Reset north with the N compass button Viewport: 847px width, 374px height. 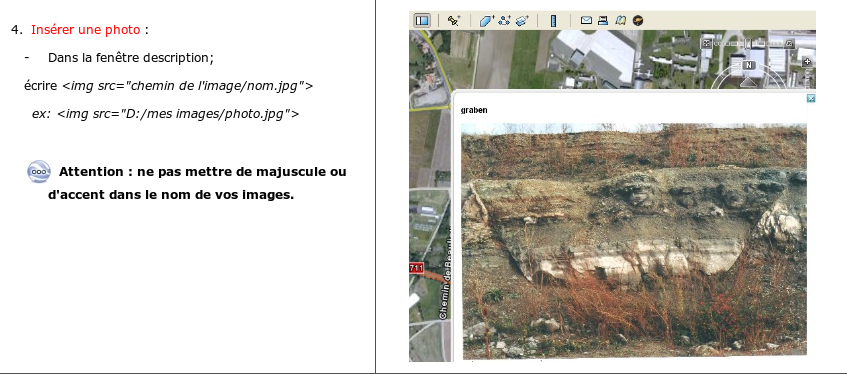(x=748, y=65)
